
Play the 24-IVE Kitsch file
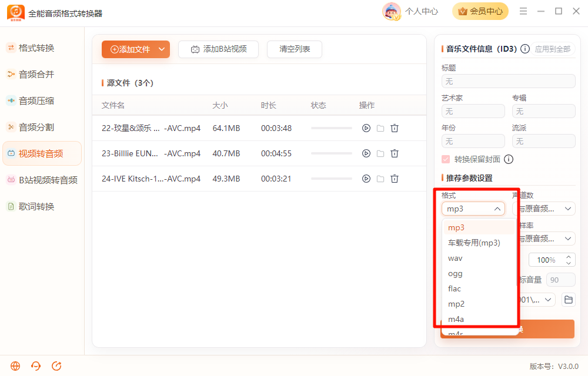click(366, 179)
